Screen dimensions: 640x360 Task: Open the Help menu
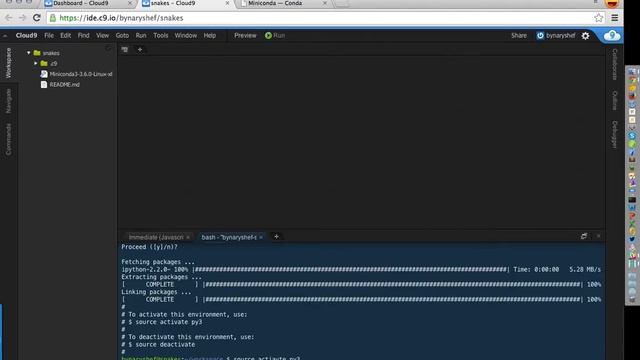(x=209, y=36)
